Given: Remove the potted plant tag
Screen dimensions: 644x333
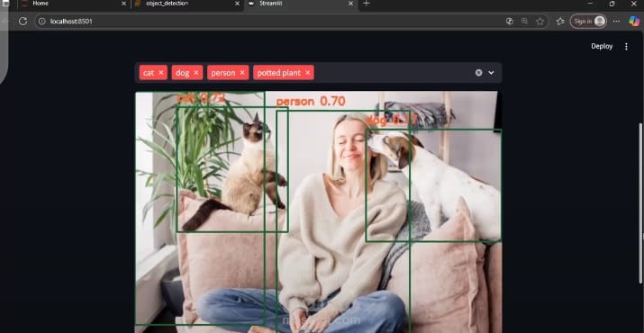Looking at the screenshot, I should click(308, 73).
